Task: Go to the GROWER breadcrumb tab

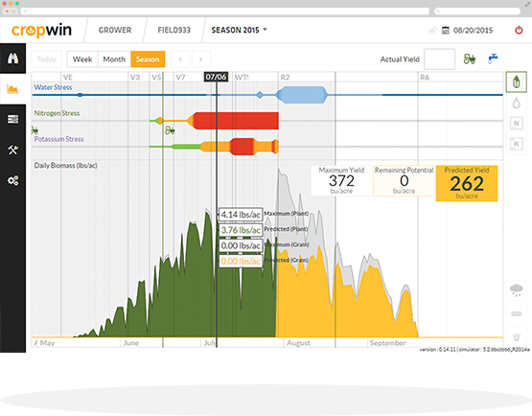Action: pyautogui.click(x=115, y=31)
